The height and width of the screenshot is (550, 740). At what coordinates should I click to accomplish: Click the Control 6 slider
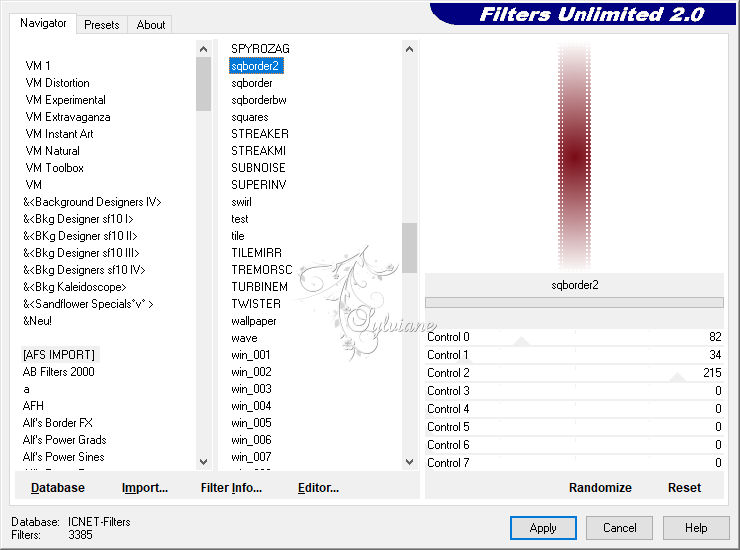(x=574, y=445)
